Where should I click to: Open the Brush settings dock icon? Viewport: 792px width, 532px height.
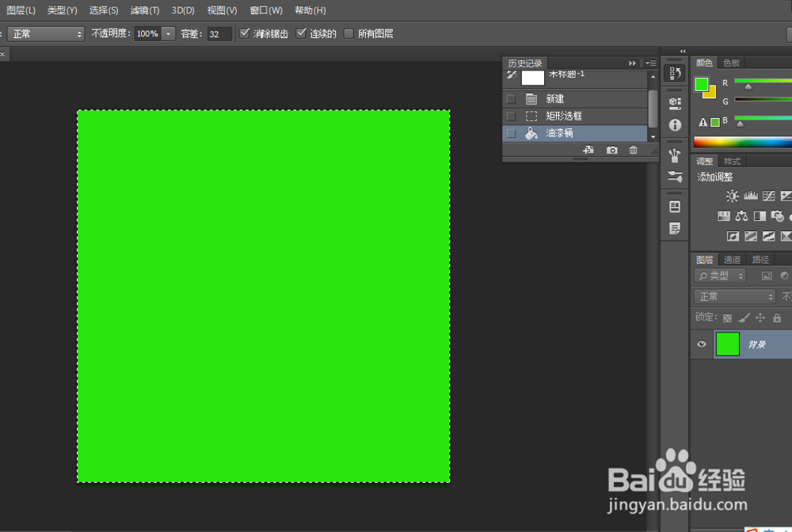675,177
